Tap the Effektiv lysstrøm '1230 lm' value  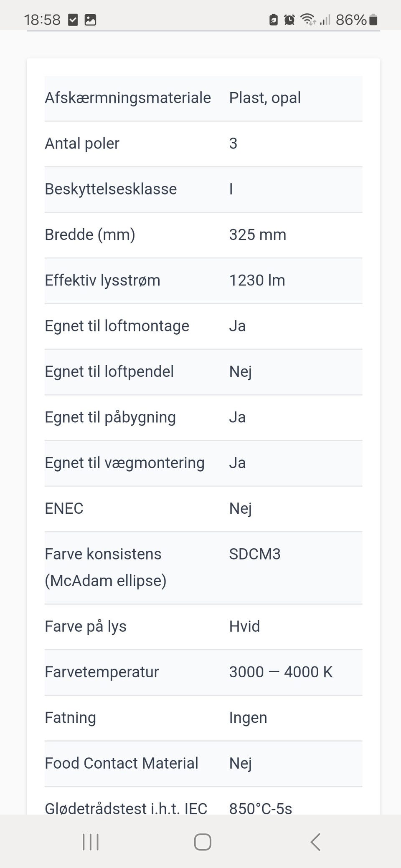tap(257, 280)
